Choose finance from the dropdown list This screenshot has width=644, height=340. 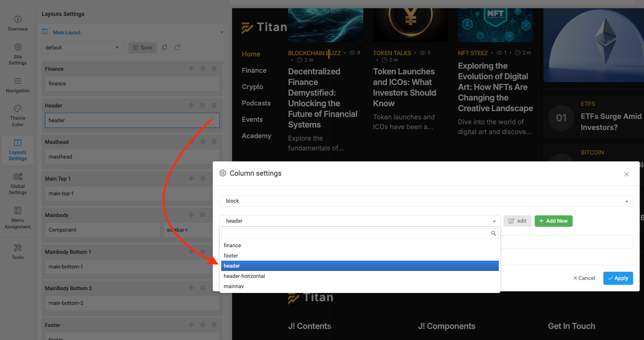[360, 246]
